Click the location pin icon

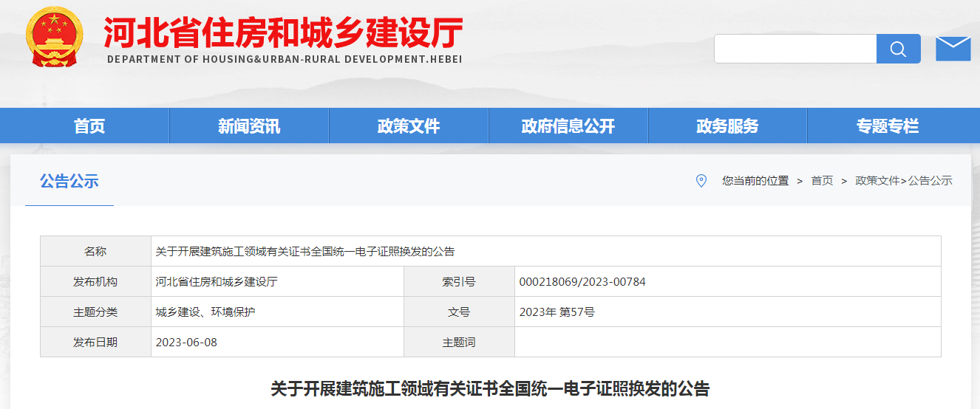tap(701, 181)
